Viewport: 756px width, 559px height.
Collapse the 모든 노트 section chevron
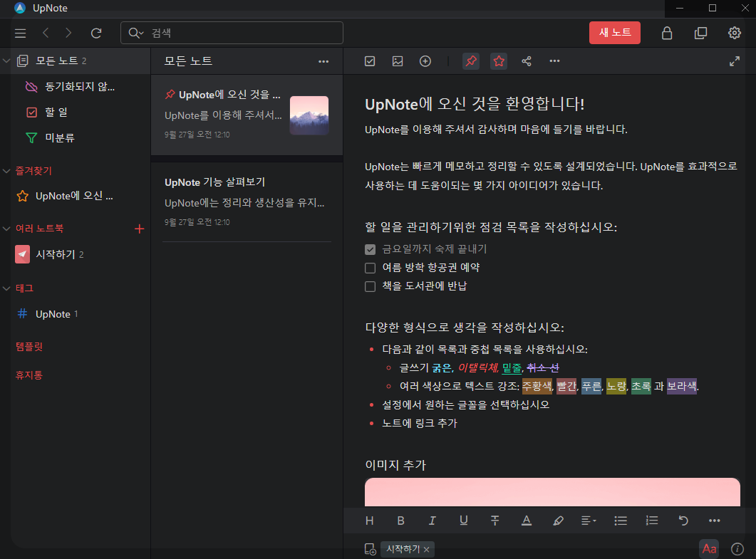(6, 61)
